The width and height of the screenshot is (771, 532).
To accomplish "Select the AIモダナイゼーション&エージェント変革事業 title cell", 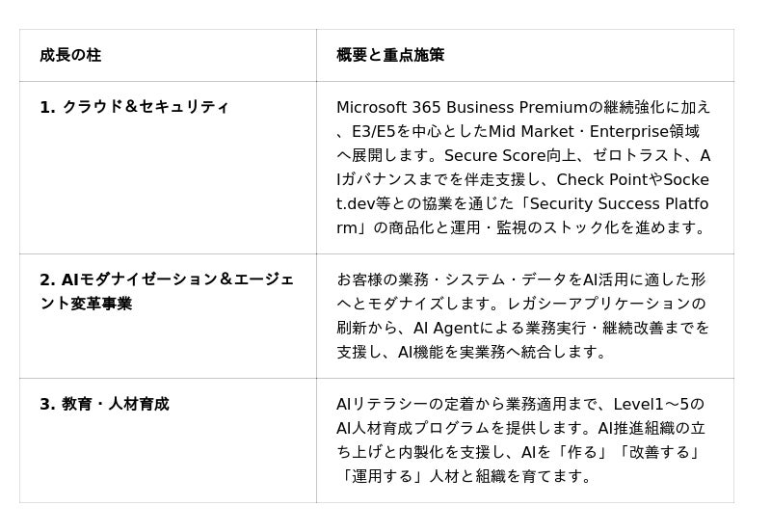I will pos(167,291).
